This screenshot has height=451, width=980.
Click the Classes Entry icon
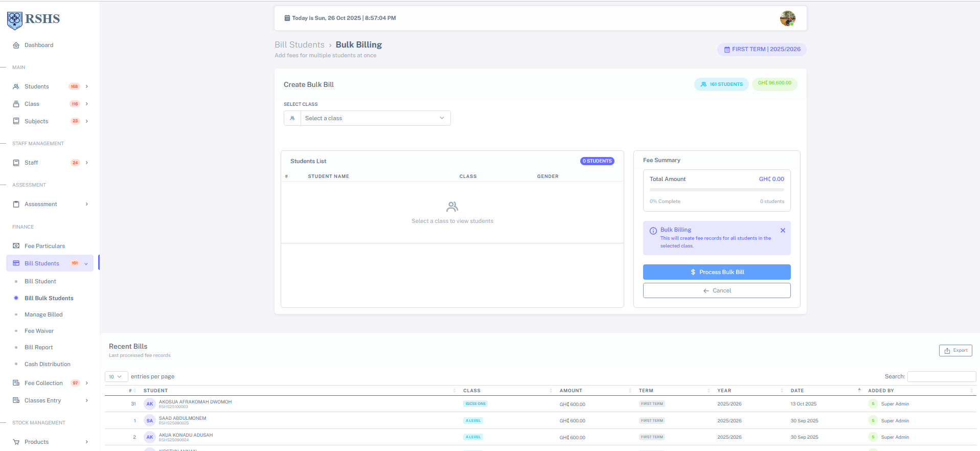(16, 400)
